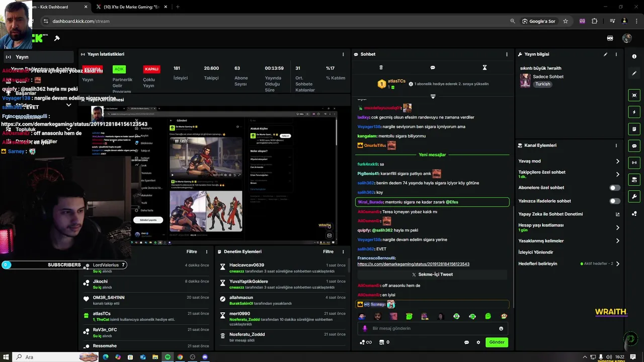The width and height of the screenshot is (644, 362).
Task: Click the Turkish language tag
Action: 543,84
